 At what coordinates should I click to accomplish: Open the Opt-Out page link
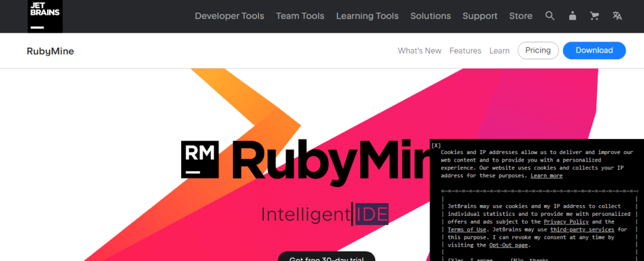pos(508,245)
